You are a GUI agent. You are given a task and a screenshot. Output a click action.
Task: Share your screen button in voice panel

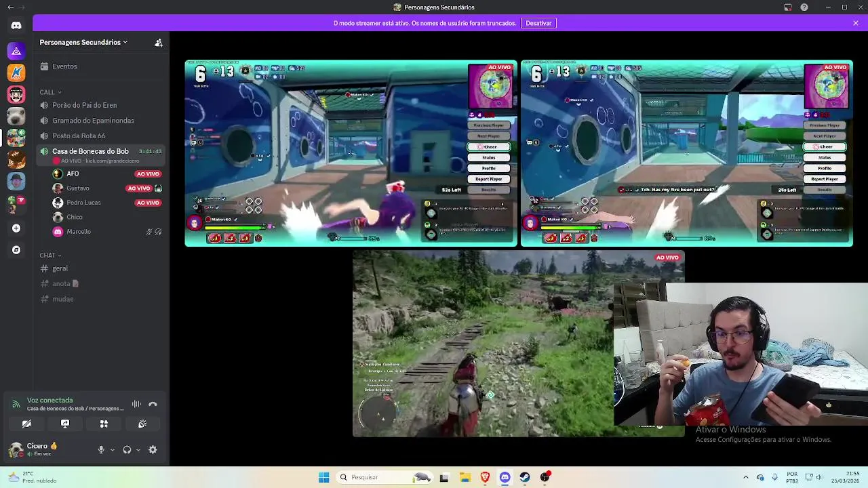(65, 424)
